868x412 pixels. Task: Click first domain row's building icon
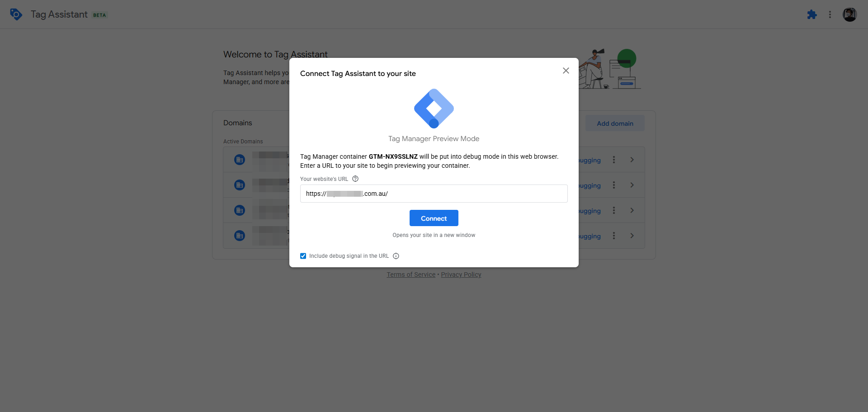pos(240,160)
